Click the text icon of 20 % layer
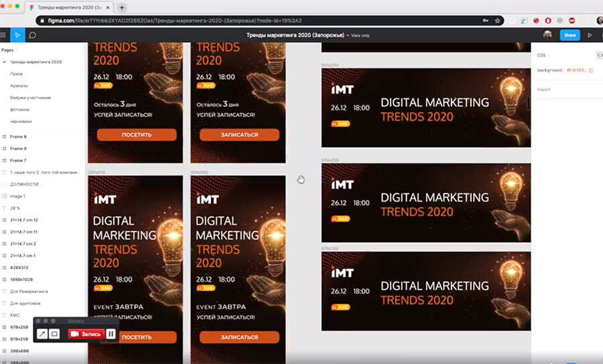Screen dimensions: 603x364 pos(4,208)
